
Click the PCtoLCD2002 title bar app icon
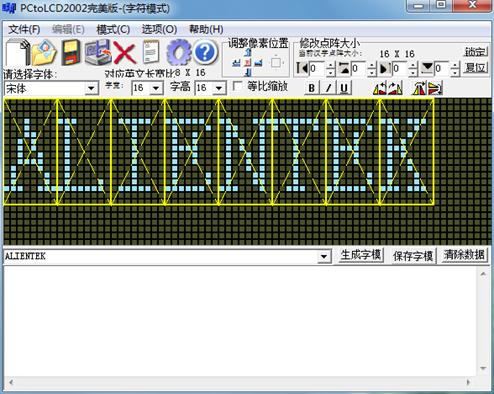tap(9, 8)
